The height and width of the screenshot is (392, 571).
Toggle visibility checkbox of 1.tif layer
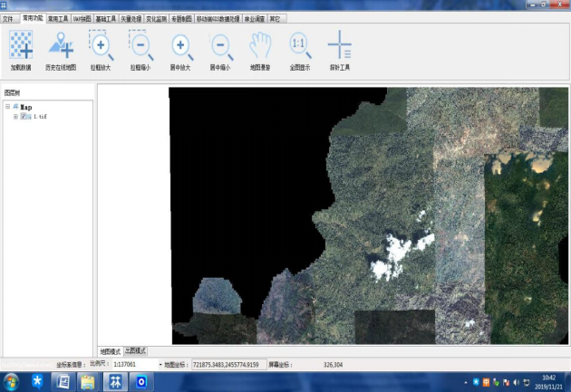click(x=25, y=117)
